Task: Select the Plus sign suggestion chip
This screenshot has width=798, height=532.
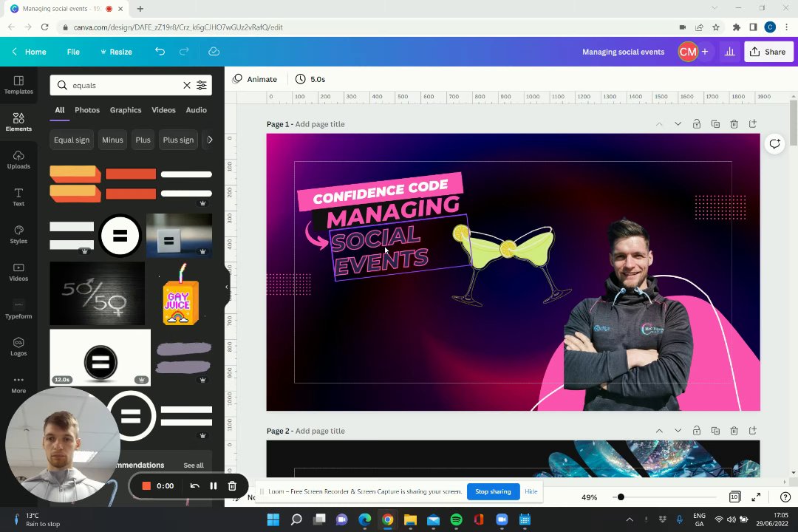Action: pyautogui.click(x=178, y=140)
